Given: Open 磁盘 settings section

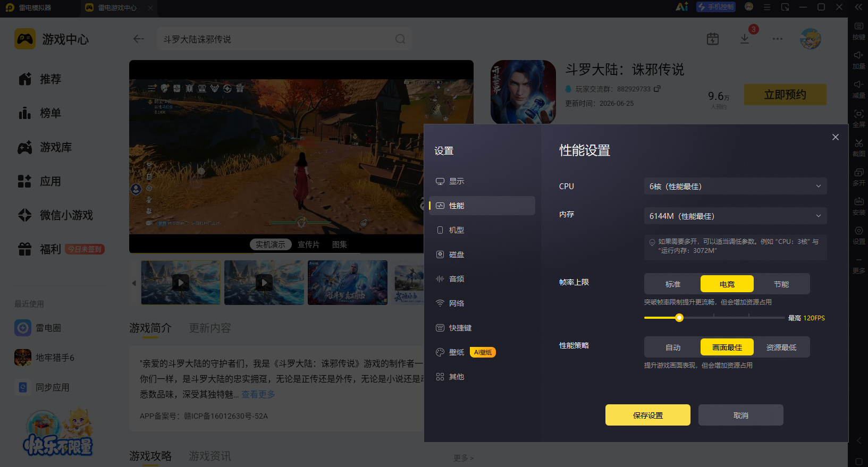Looking at the screenshot, I should point(482,254).
